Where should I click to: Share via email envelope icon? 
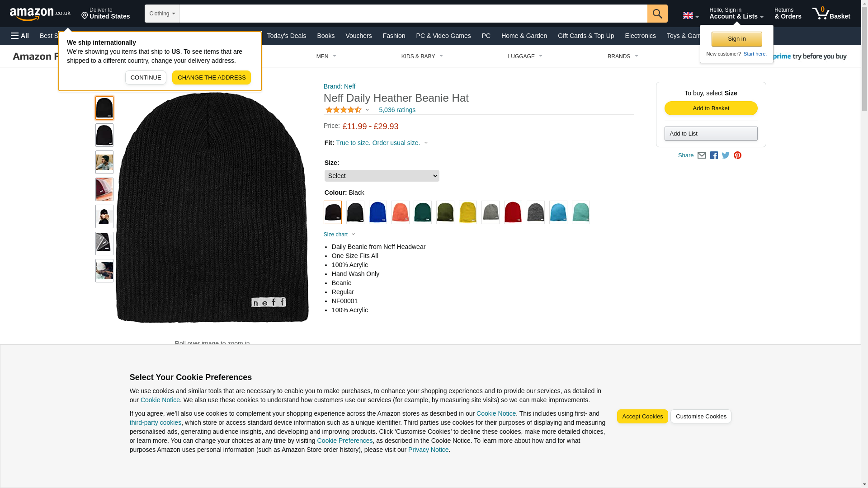tap(701, 155)
